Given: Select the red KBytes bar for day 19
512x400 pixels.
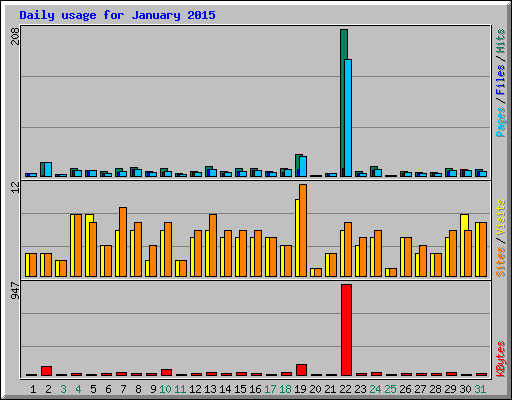Looking at the screenshot, I should [x=301, y=370].
